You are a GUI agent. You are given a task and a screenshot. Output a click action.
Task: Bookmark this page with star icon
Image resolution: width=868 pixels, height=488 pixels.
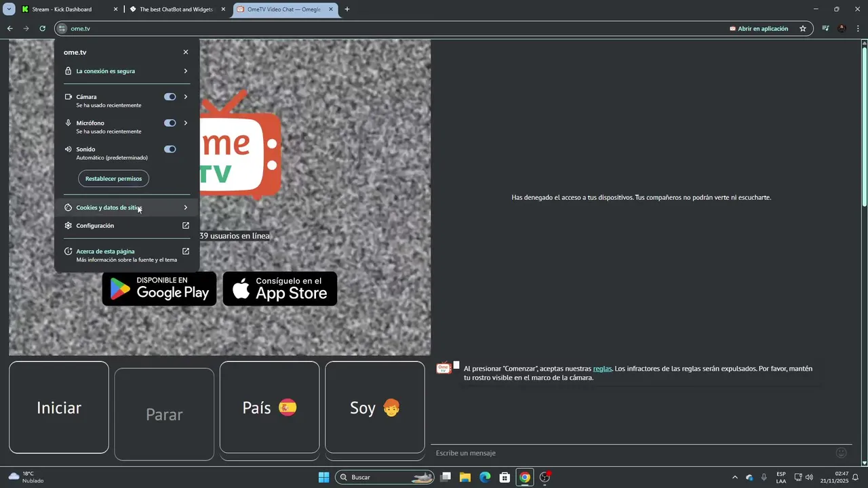803,28
